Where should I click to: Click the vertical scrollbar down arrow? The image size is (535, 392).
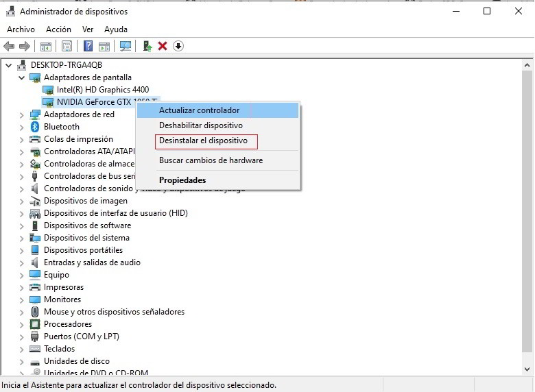tap(527, 371)
